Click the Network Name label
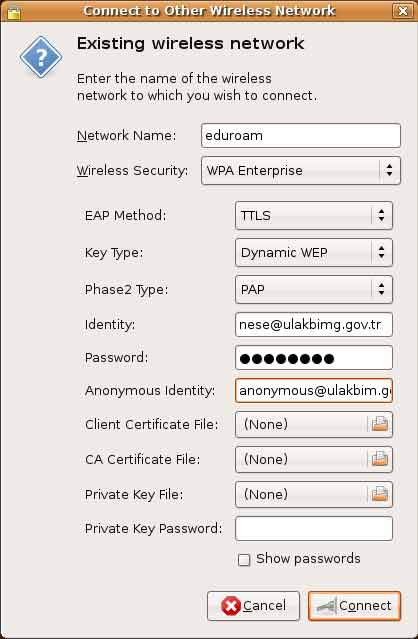418x639 pixels. (126, 135)
